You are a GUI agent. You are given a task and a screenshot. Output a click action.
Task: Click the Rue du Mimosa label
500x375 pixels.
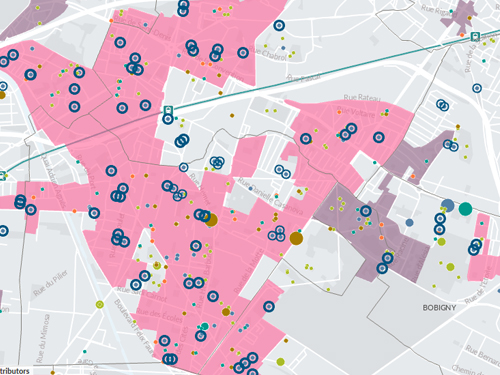(43, 339)
